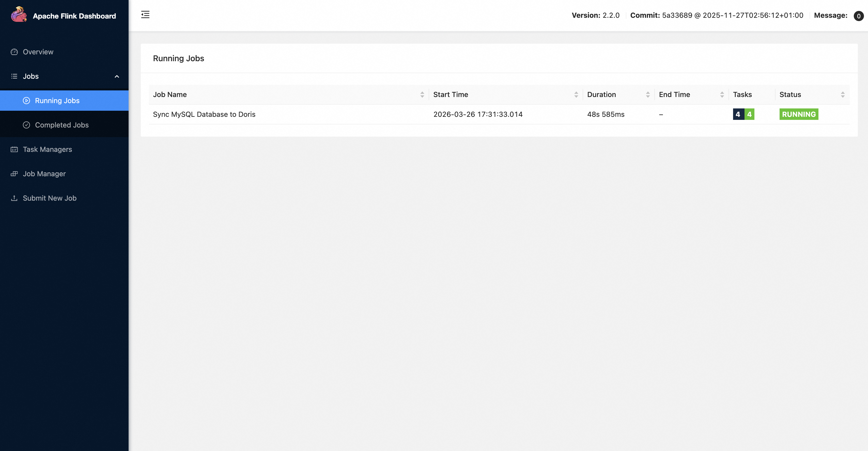Click the Job Manager build icon
Image resolution: width=868 pixels, height=451 pixels.
point(14,174)
